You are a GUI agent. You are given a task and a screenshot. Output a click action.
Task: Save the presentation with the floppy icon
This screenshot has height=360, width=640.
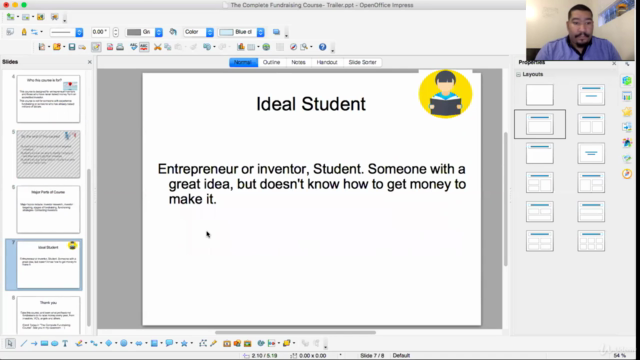pos(72,47)
